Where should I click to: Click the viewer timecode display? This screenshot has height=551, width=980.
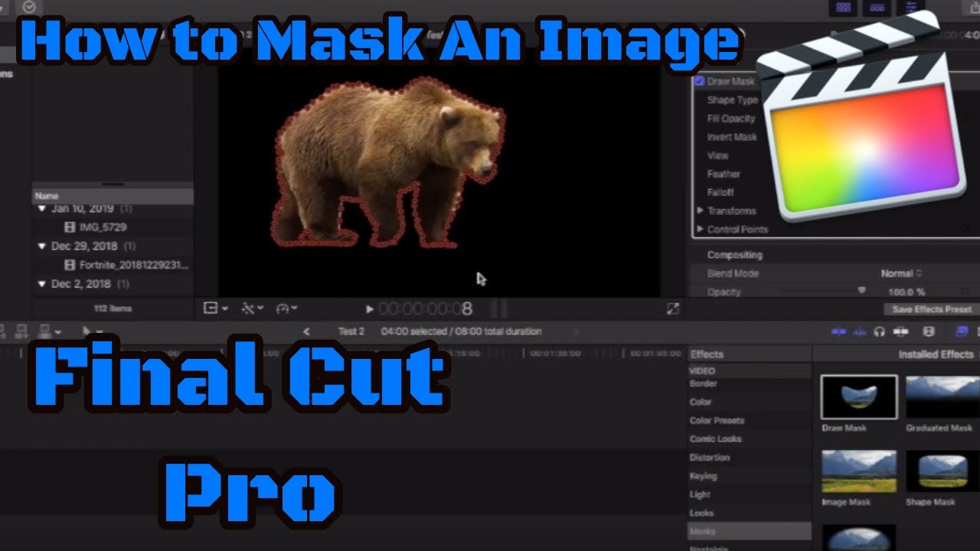425,309
